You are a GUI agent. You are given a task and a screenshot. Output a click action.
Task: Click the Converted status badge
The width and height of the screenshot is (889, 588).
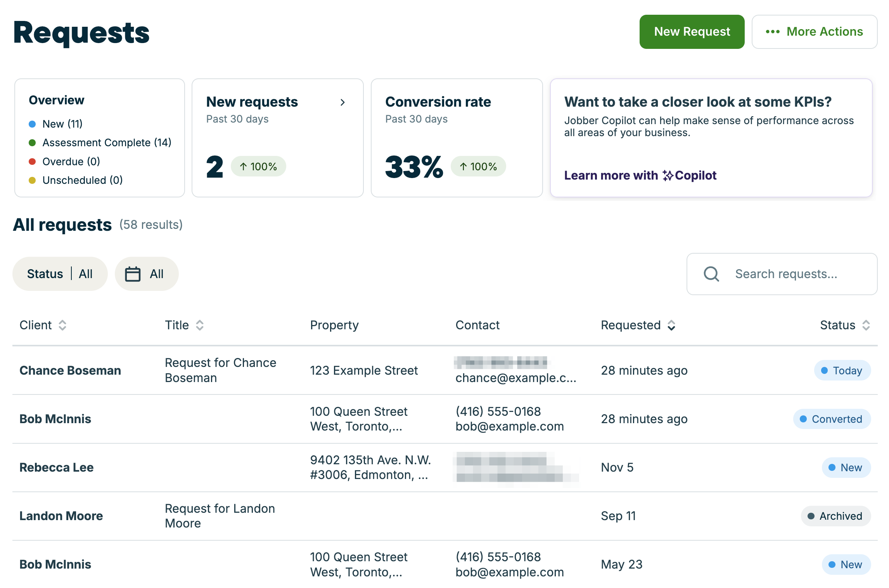coord(832,419)
